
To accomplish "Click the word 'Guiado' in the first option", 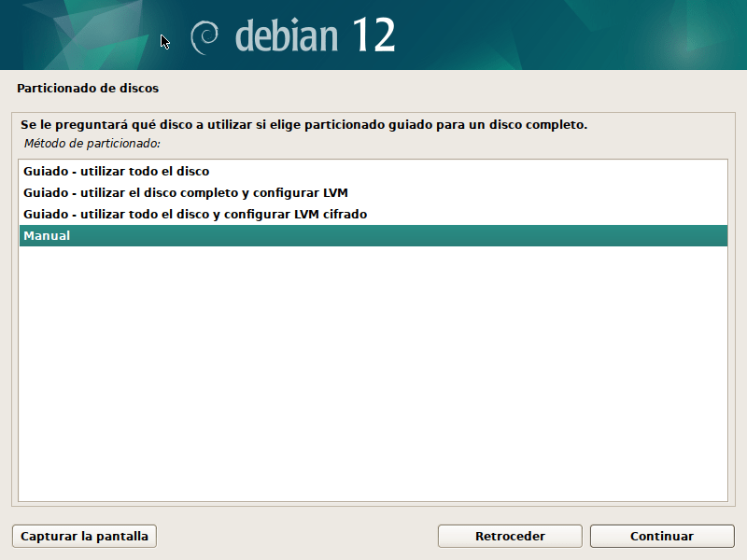I will tap(46, 172).
